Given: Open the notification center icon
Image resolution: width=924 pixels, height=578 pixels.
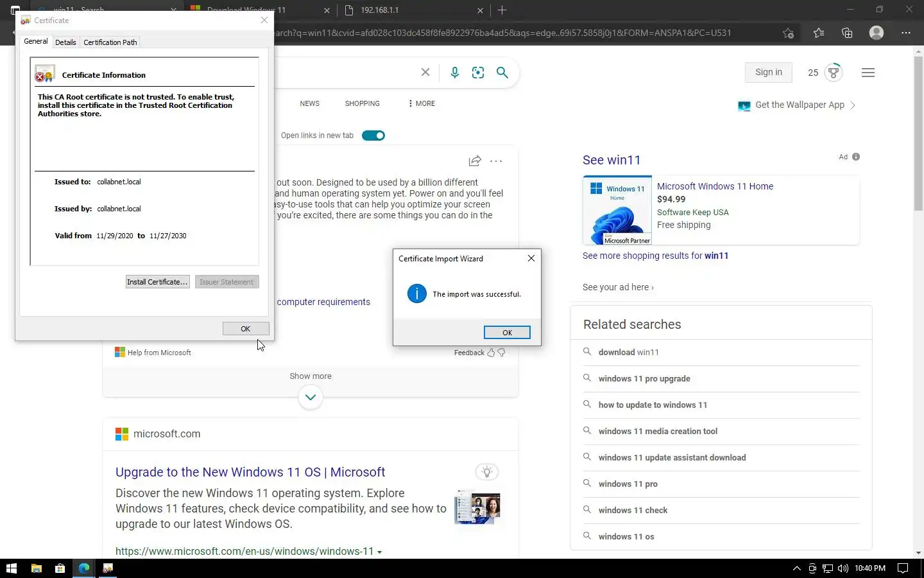Looking at the screenshot, I should (x=903, y=568).
